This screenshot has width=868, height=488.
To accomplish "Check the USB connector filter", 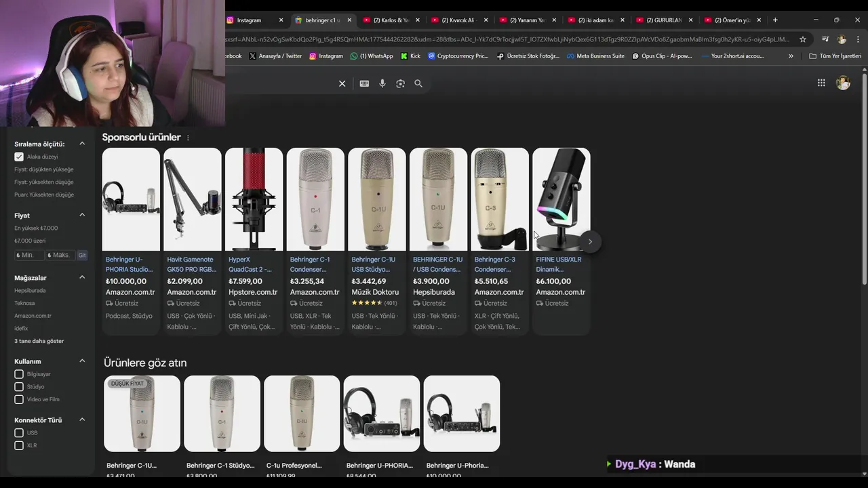I will [19, 433].
